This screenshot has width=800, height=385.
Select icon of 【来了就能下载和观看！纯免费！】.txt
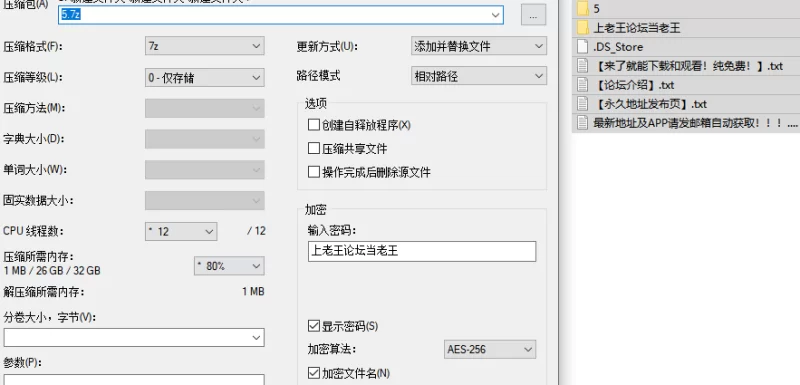coord(583,65)
